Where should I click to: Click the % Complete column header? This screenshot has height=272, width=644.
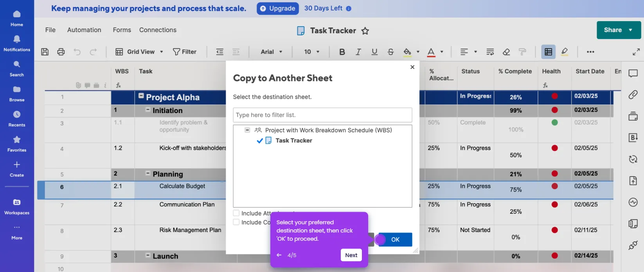click(515, 71)
